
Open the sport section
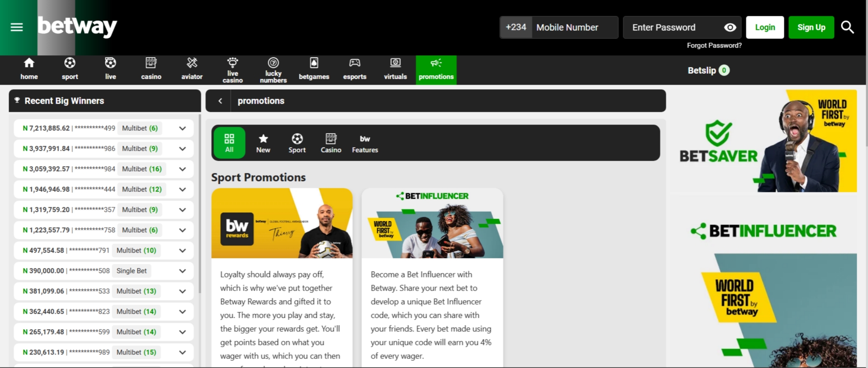pos(70,70)
